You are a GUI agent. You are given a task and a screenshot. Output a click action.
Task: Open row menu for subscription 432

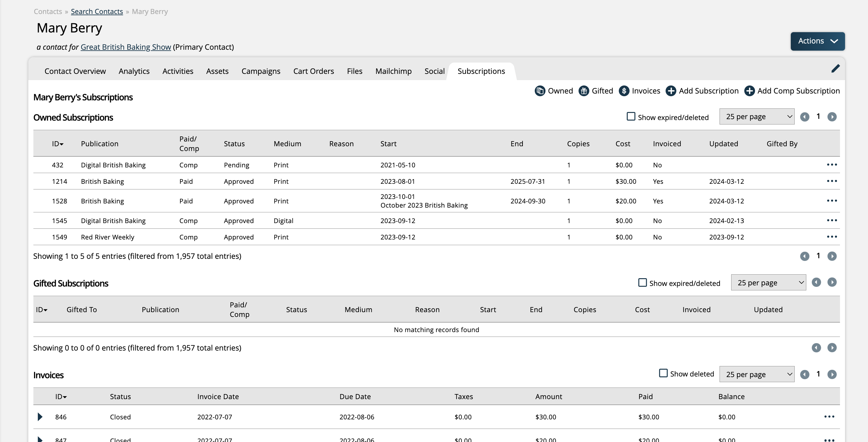coord(832,165)
